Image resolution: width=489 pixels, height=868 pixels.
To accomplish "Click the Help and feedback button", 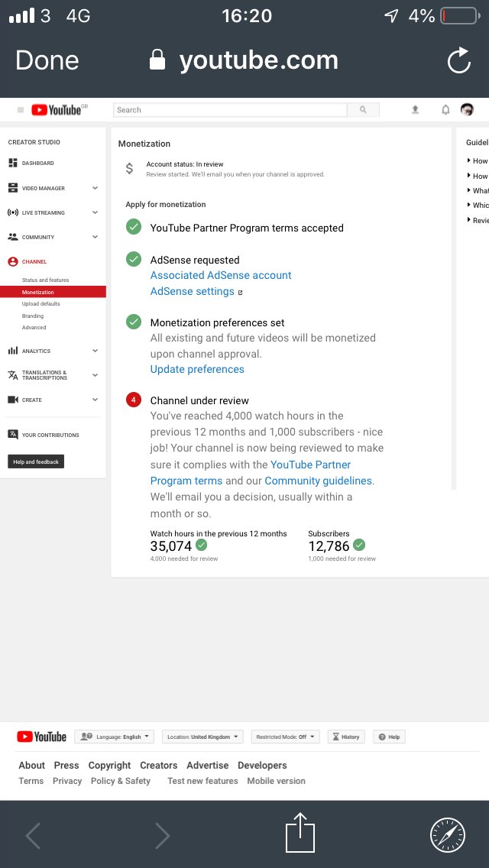I will point(36,462).
